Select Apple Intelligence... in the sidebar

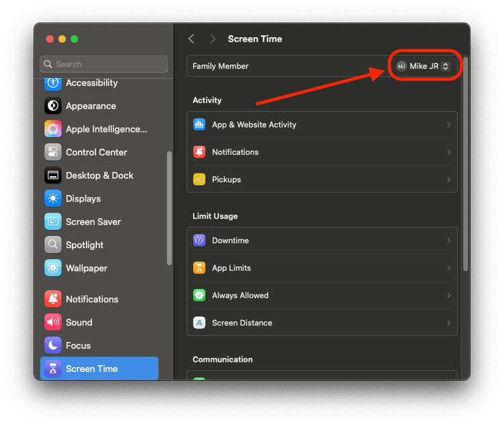pos(99,129)
